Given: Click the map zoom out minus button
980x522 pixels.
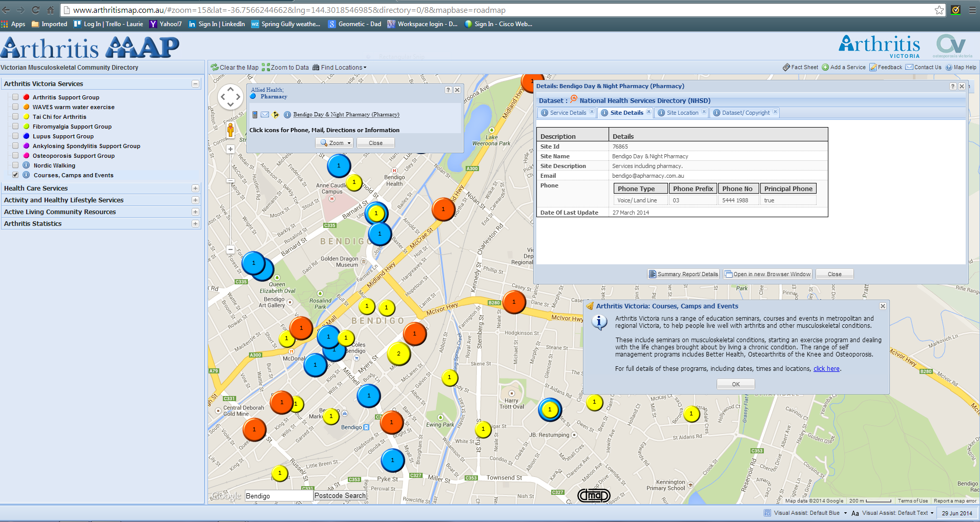Looking at the screenshot, I should 231,249.
